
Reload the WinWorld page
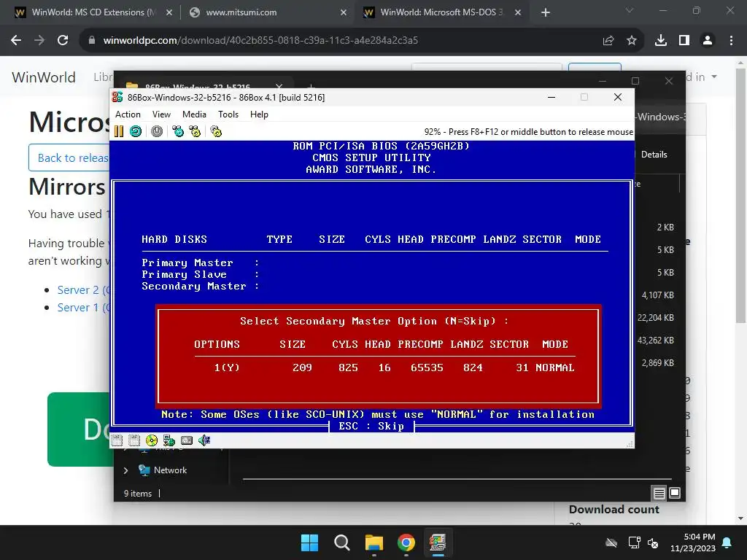[63, 41]
